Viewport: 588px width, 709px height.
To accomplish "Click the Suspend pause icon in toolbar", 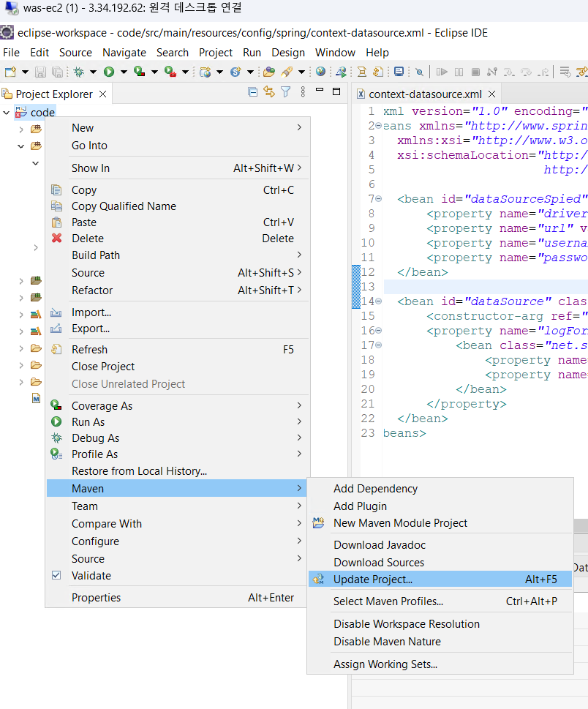I will (459, 72).
